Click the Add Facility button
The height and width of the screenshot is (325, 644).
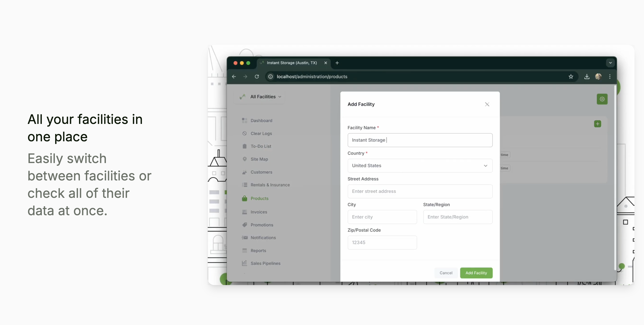coord(476,273)
